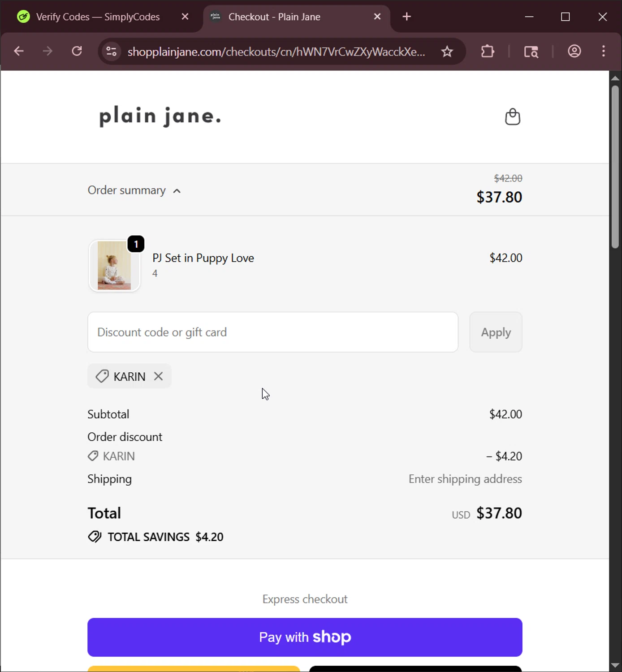This screenshot has height=672, width=622.
Task: Open the browser extensions puzzle icon
Action: (487, 52)
